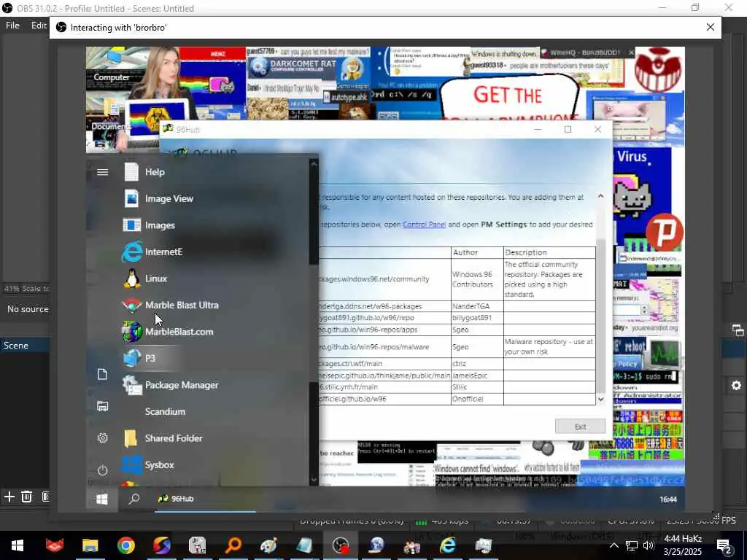Open Internet Explorer on host taskbar

point(448,545)
